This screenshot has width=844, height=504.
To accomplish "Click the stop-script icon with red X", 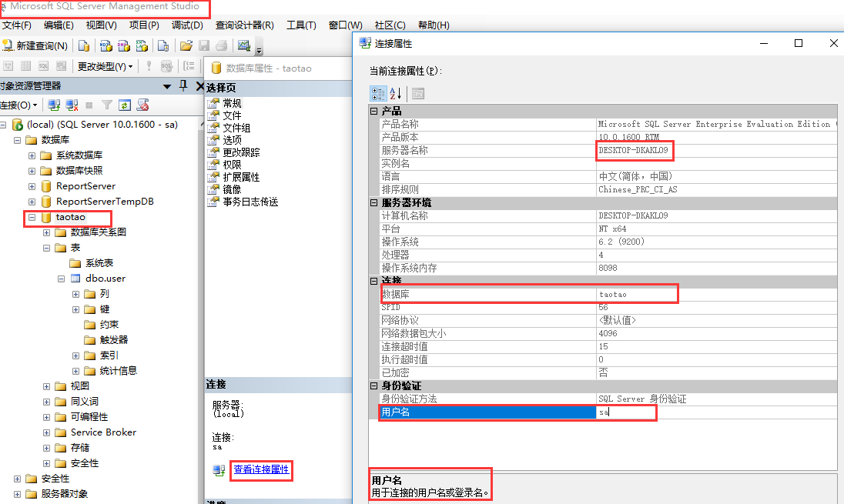I will (142, 105).
